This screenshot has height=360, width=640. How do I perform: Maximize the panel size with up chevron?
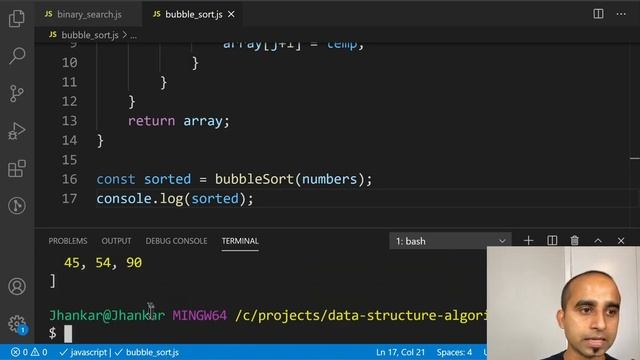tap(598, 240)
